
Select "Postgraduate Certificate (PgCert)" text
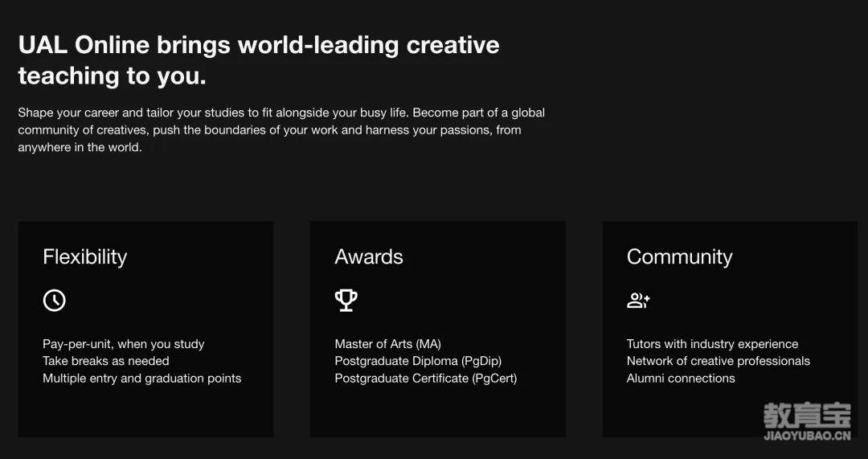coord(426,378)
